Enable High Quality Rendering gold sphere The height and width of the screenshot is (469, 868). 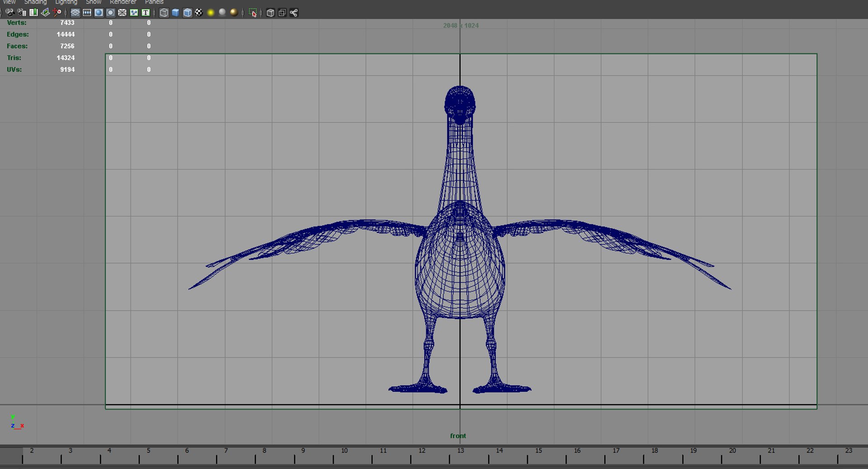click(234, 13)
